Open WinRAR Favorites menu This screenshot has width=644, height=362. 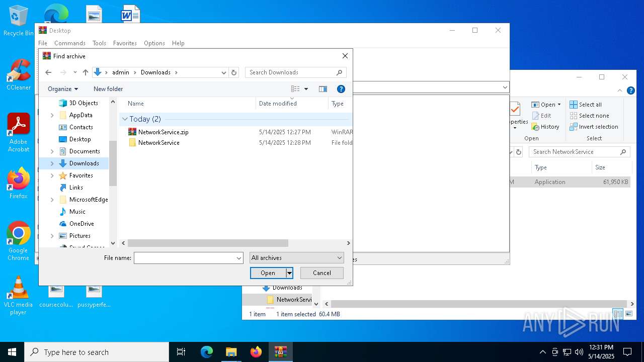[x=125, y=43]
